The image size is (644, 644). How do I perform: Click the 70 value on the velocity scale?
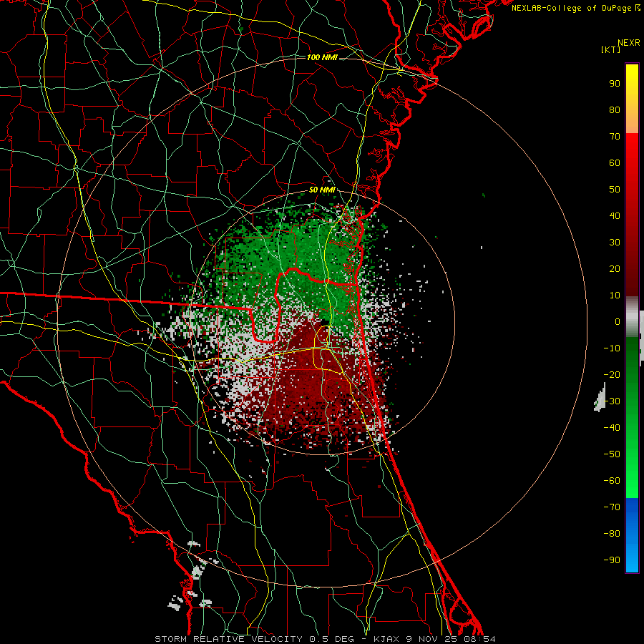(x=615, y=137)
